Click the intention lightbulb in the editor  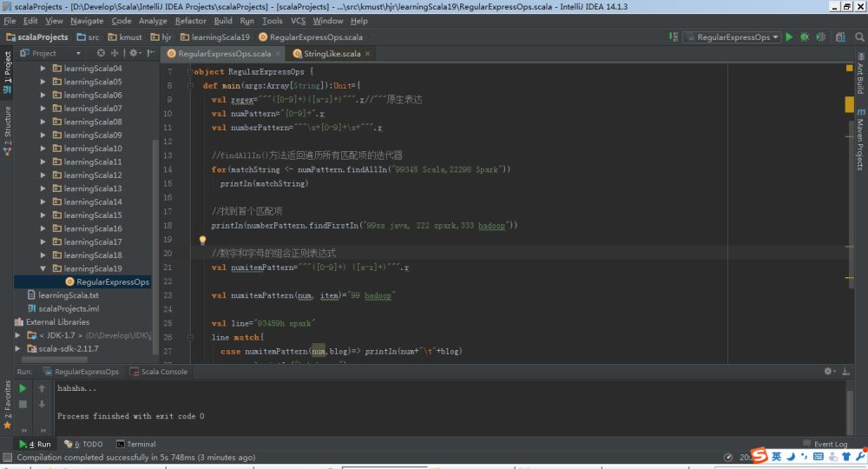pos(202,240)
